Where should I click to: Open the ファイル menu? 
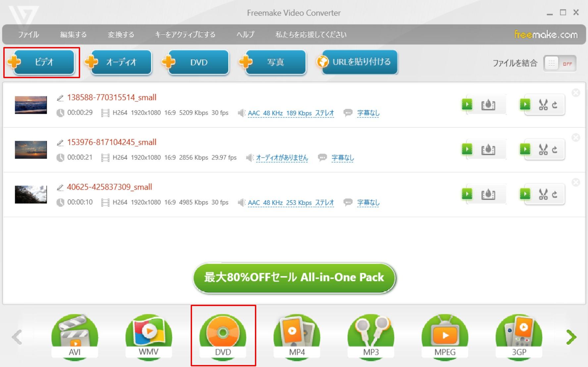pos(28,34)
